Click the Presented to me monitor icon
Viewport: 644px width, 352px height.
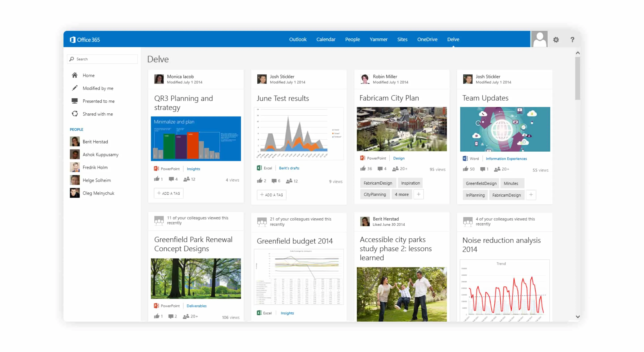[74, 101]
